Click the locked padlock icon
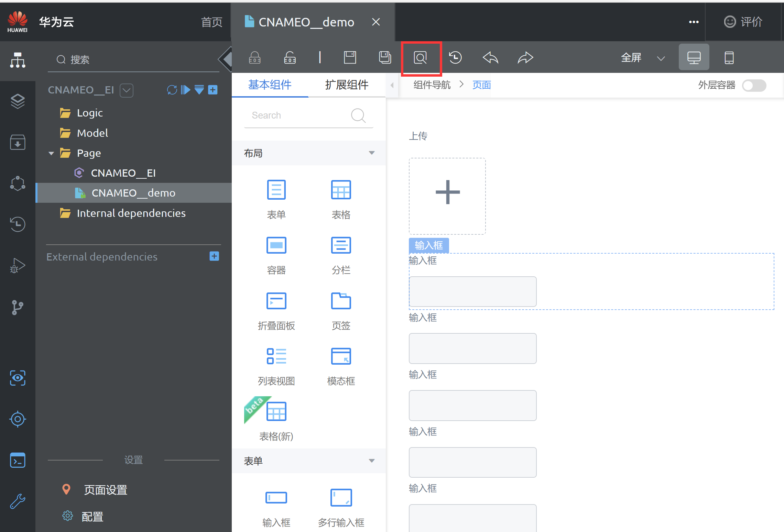 click(254, 58)
